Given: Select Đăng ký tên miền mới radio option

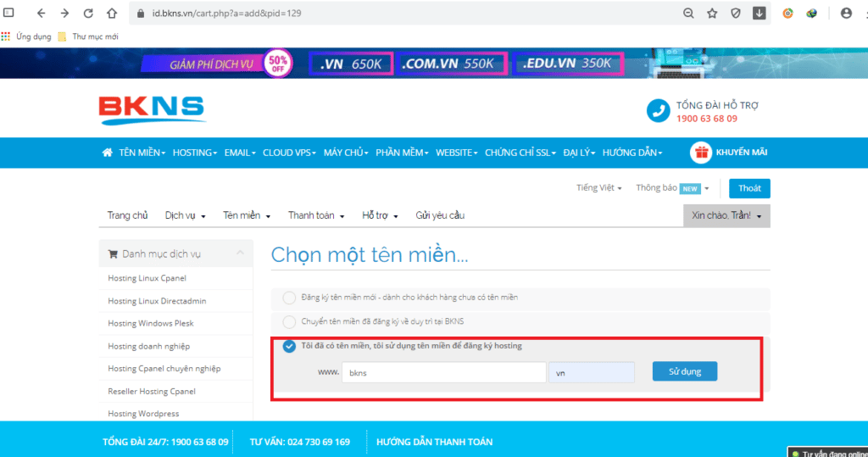Looking at the screenshot, I should tap(289, 298).
